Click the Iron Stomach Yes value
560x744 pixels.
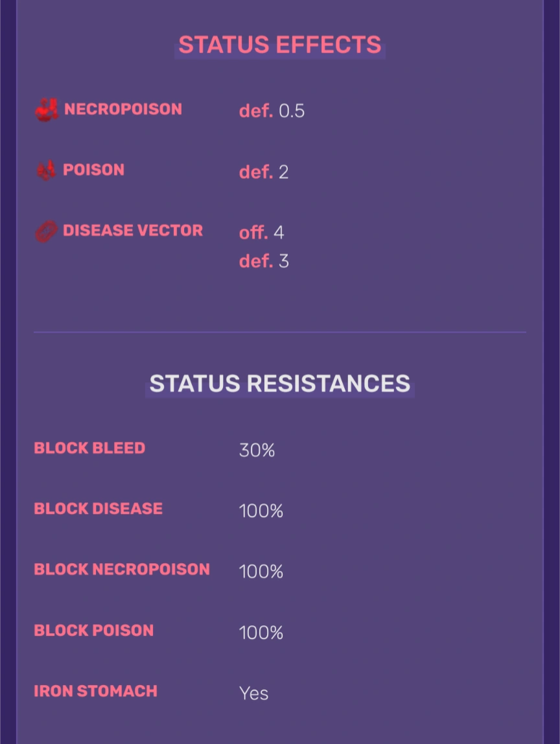tap(253, 693)
